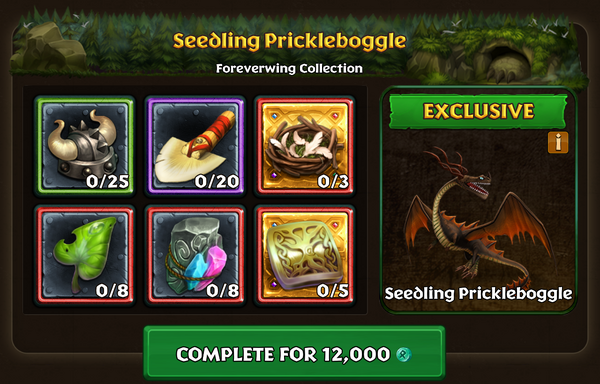Click the dragon name label under image
Image resolution: width=600 pixels, height=384 pixels.
(478, 294)
